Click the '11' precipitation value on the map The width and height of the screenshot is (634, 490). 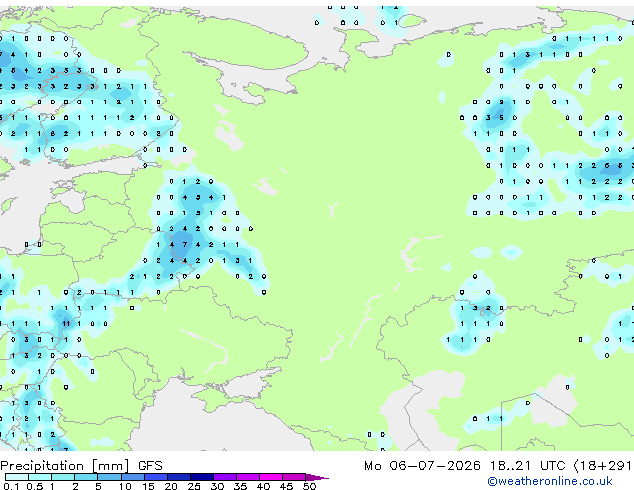66,323
